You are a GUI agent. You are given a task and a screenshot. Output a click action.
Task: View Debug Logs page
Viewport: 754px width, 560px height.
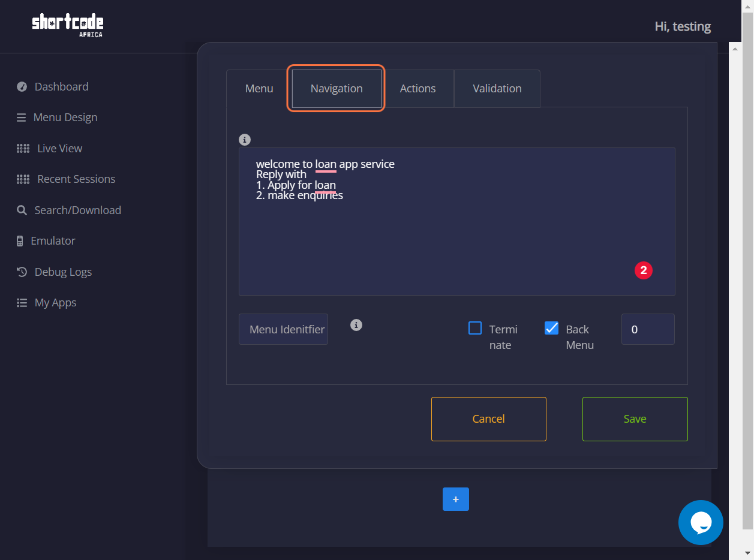coord(63,272)
